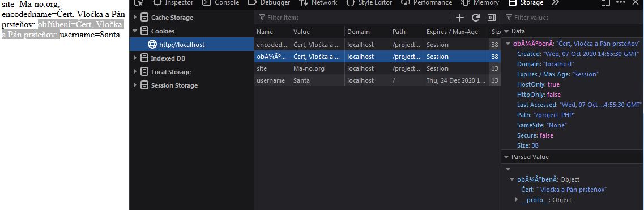This screenshot has height=210, width=644.
Task: Switch to the Console tab
Action: click(x=221, y=2)
